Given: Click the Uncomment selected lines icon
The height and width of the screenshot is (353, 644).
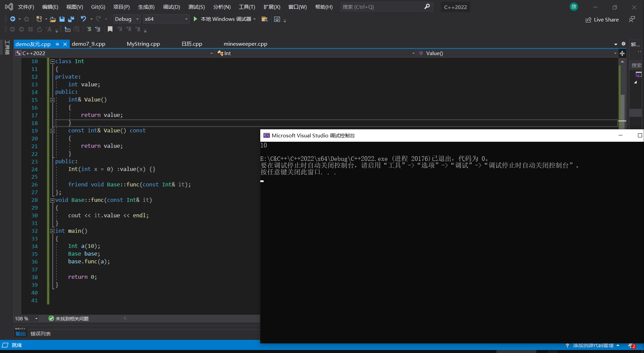Looking at the screenshot, I should coord(98,29).
